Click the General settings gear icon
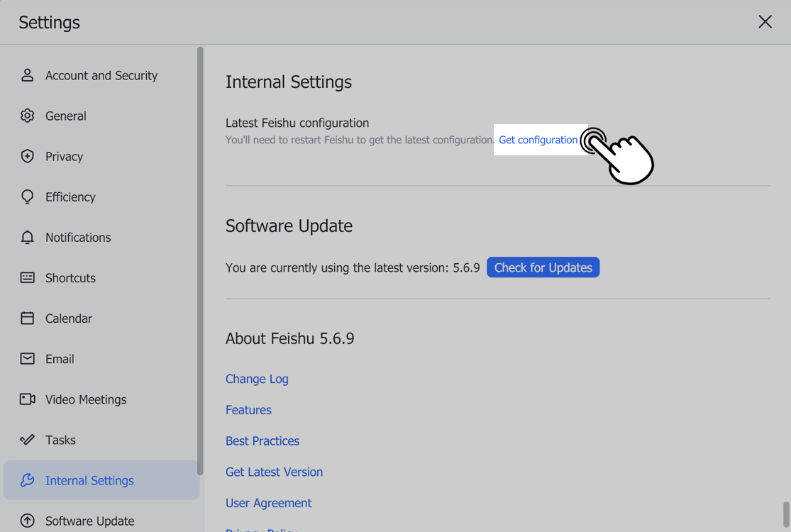 (27, 116)
